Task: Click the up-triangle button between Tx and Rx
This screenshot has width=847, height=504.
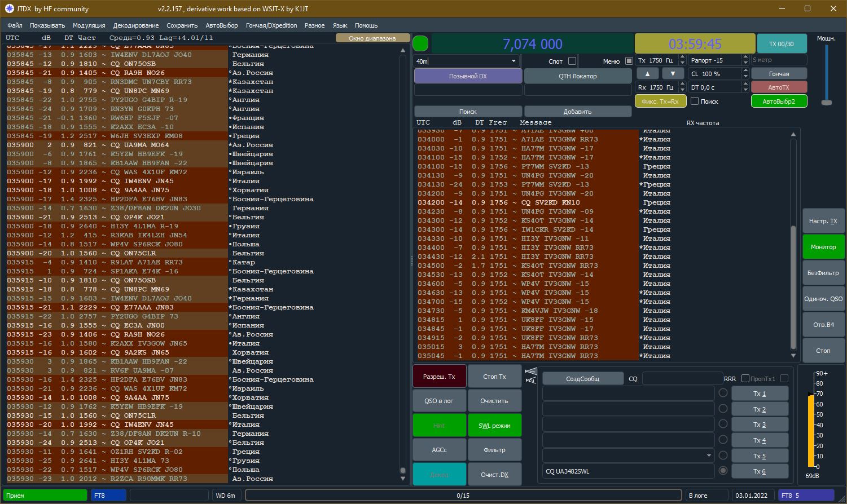Action: click(647, 74)
